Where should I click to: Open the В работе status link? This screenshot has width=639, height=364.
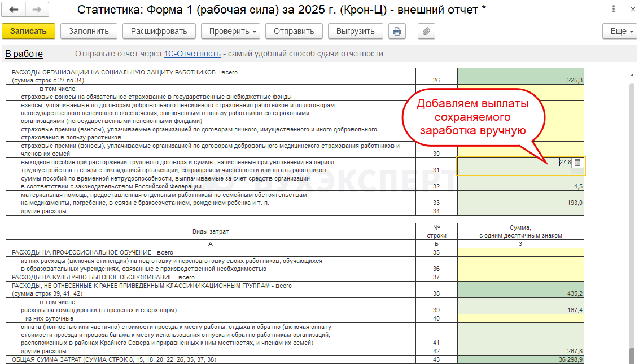pos(24,54)
